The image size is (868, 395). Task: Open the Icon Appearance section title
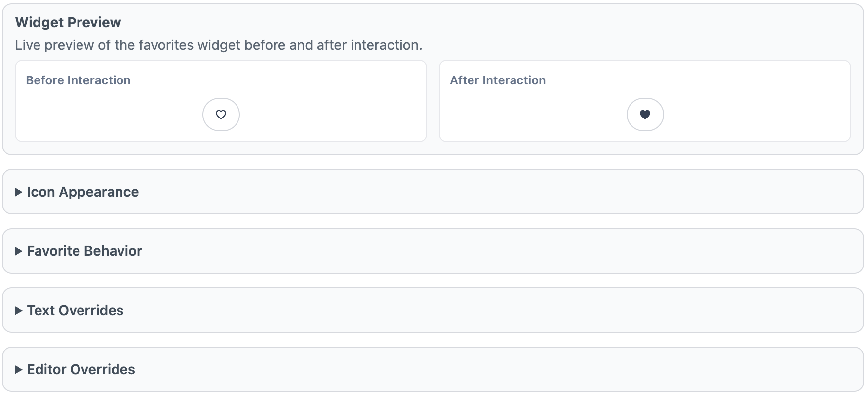point(82,192)
